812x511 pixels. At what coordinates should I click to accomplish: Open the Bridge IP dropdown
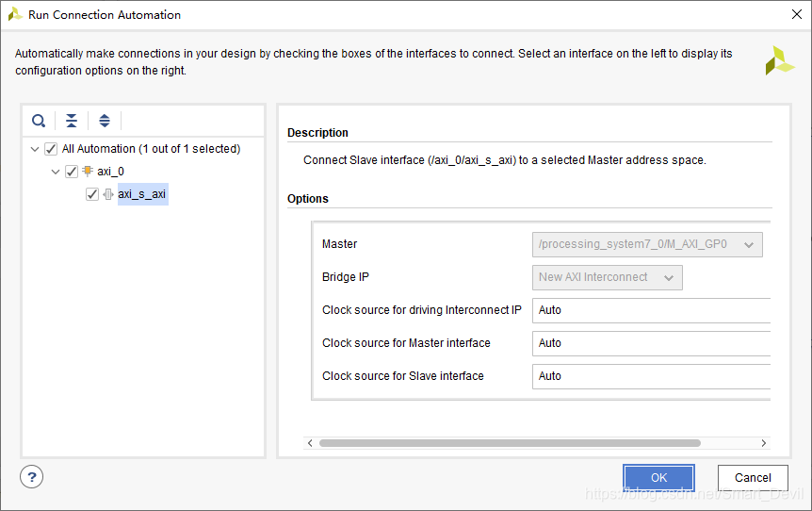(607, 277)
